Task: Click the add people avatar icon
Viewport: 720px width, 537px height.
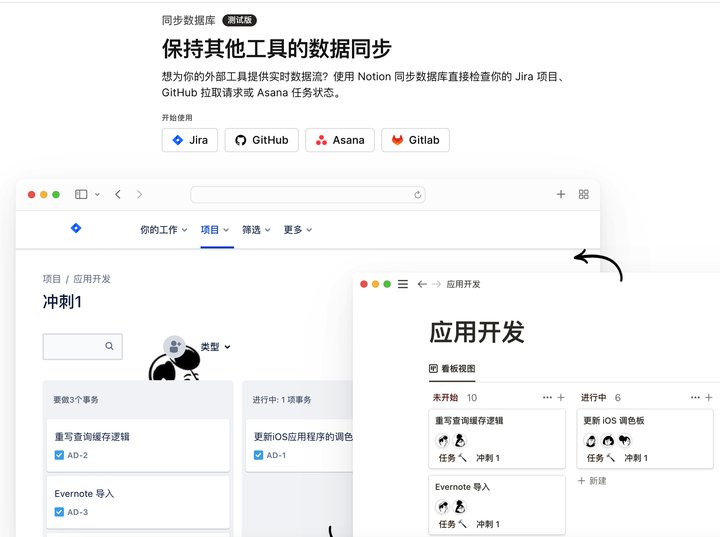Action: (174, 346)
